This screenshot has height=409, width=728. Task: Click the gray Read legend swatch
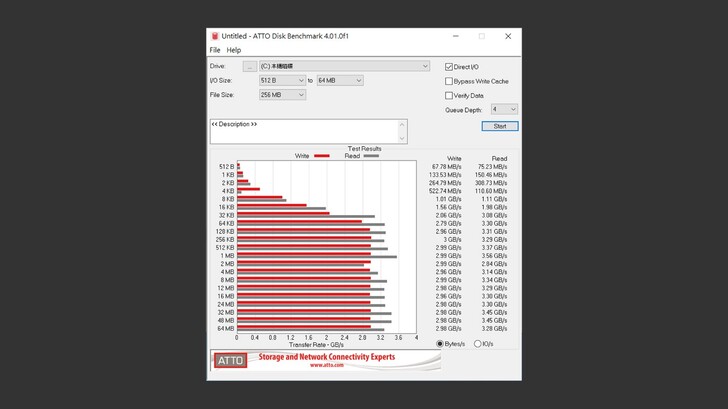(371, 156)
